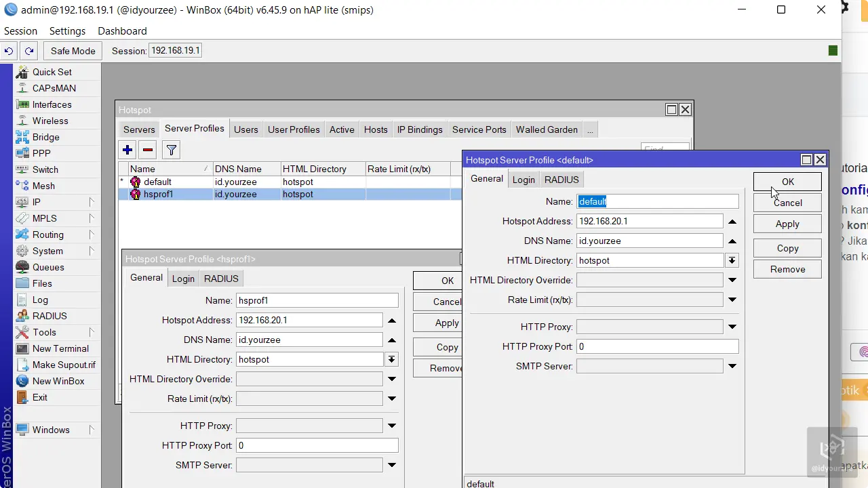Image resolution: width=868 pixels, height=488 pixels.
Task: Open PPP menu in sidebar
Action: (x=41, y=153)
